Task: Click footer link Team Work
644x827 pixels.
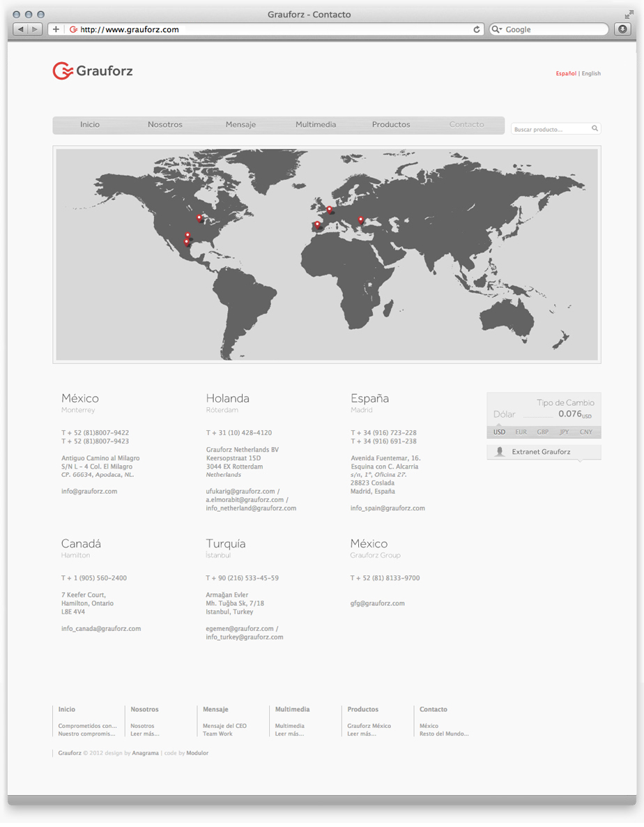Action: (217, 734)
